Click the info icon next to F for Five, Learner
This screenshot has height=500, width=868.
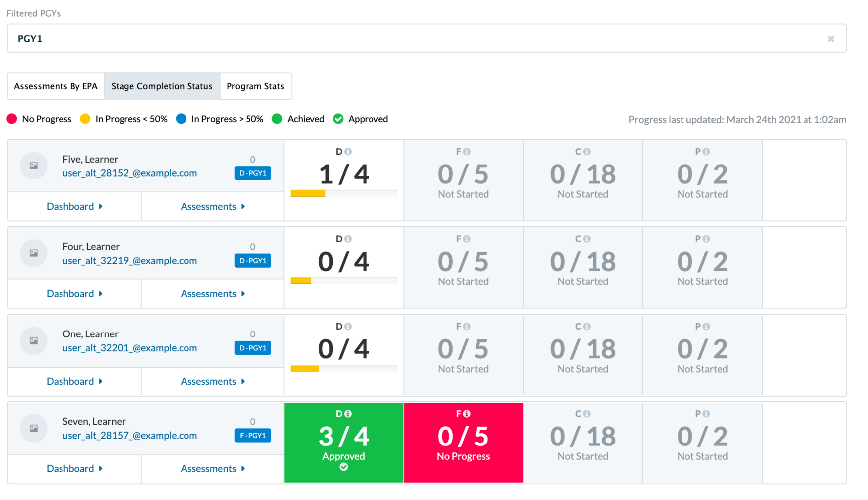(x=467, y=152)
